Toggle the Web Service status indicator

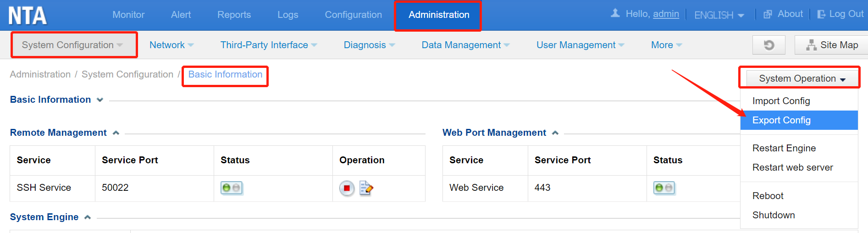663,188
